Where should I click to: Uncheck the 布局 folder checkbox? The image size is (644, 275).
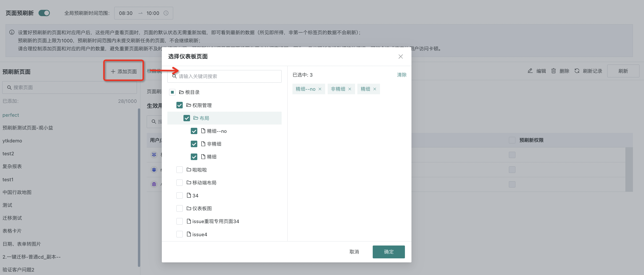point(187,118)
